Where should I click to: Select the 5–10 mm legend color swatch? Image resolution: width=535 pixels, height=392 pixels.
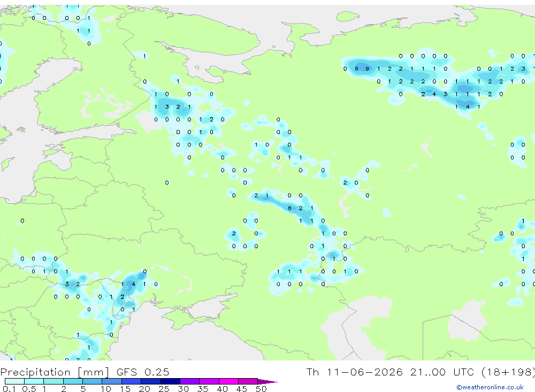(93, 381)
